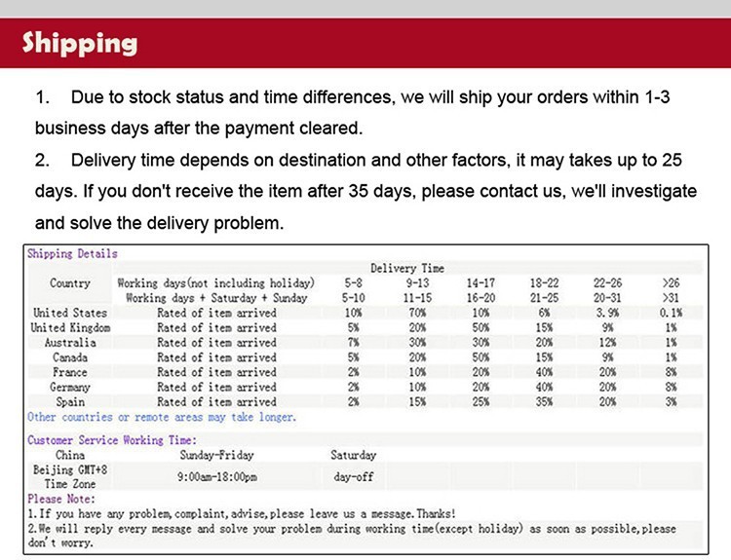
Task: Select the United States row label
Action: tap(70, 313)
